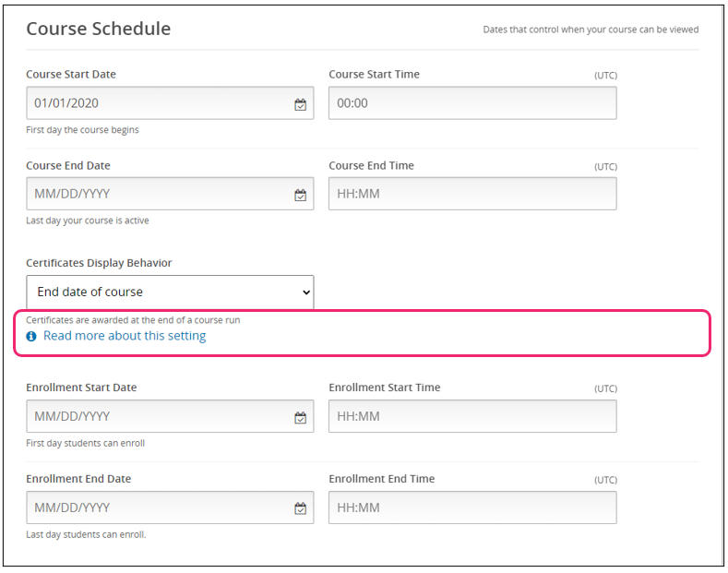Open the Enrollment Start Date calendar picker

(300, 417)
